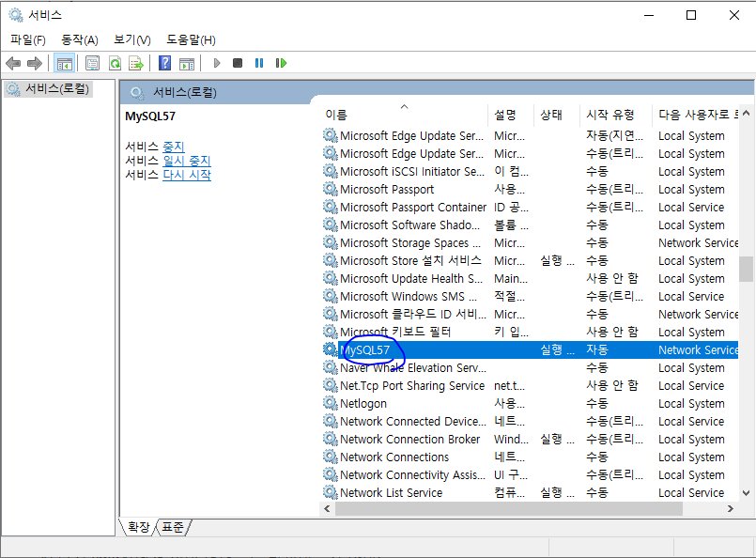Click net.t... description of Net.Tcp row
Viewport: 756px width, 558px height.
[509, 385]
